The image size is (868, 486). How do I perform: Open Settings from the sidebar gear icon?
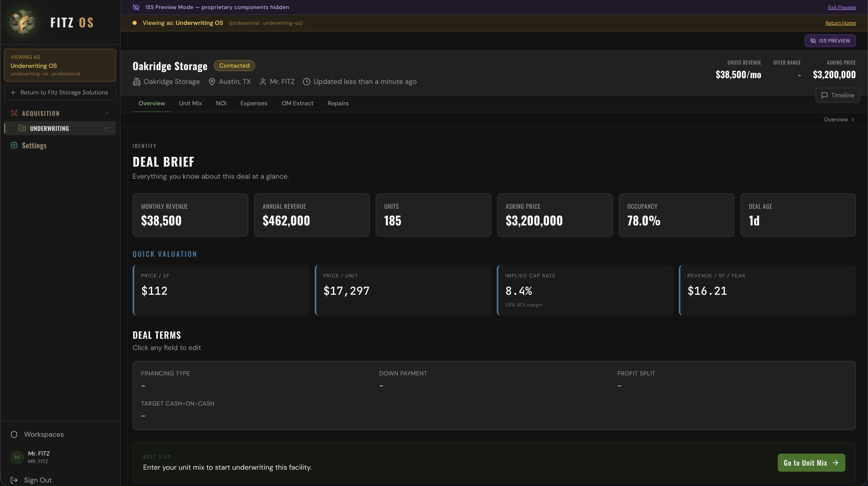[14, 145]
